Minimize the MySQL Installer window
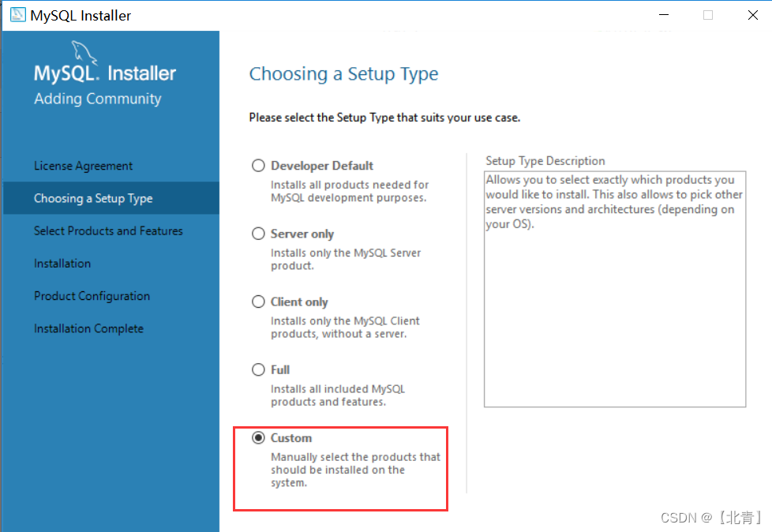The width and height of the screenshot is (772, 532). [664, 15]
